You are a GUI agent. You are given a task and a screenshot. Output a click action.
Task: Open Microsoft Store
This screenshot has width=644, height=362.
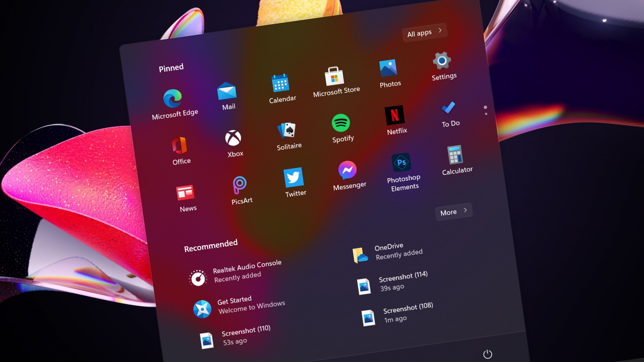tap(334, 76)
